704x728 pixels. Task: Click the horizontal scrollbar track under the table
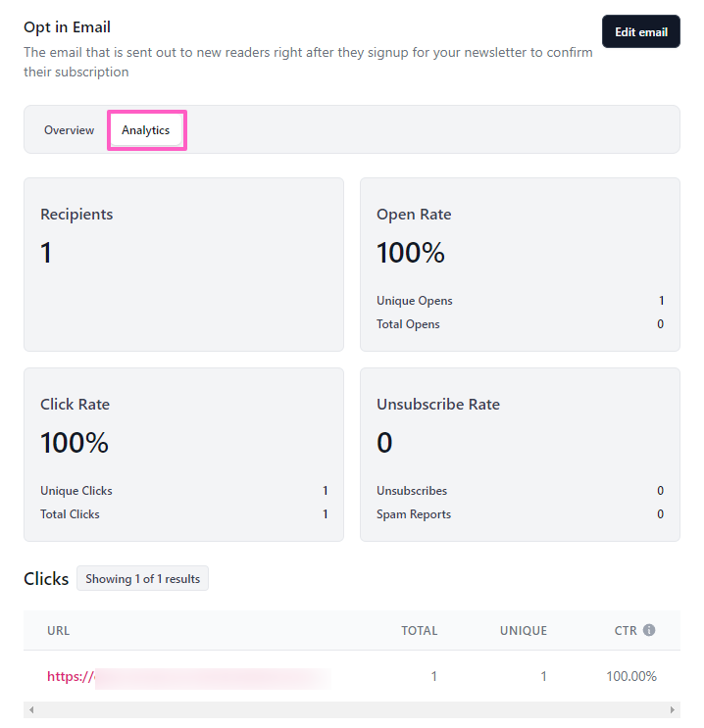pos(351,710)
